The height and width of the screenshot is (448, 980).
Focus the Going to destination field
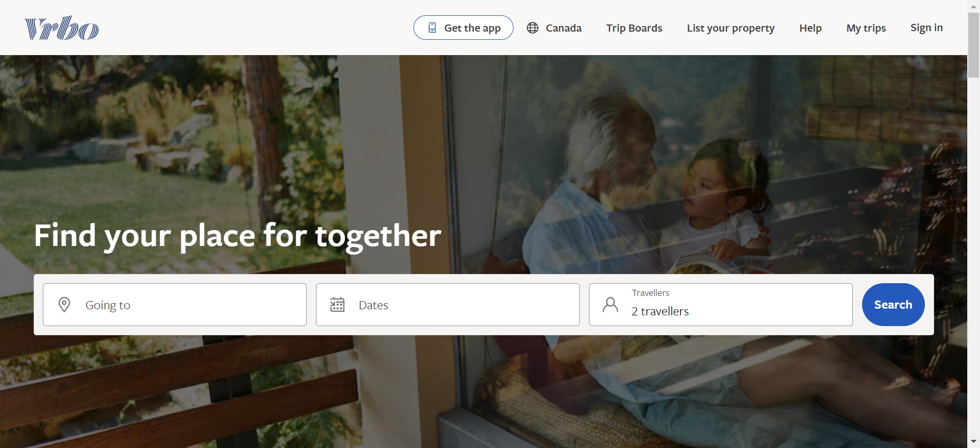click(x=175, y=305)
